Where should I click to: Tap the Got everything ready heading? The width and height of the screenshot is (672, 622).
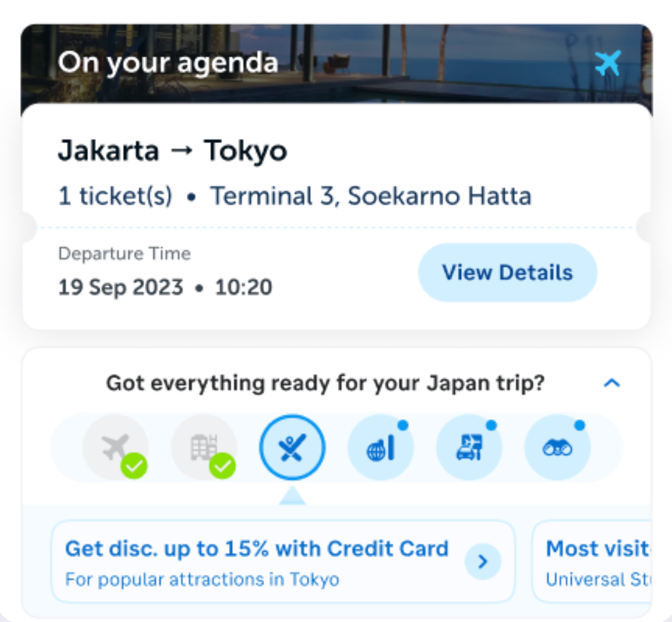[325, 383]
